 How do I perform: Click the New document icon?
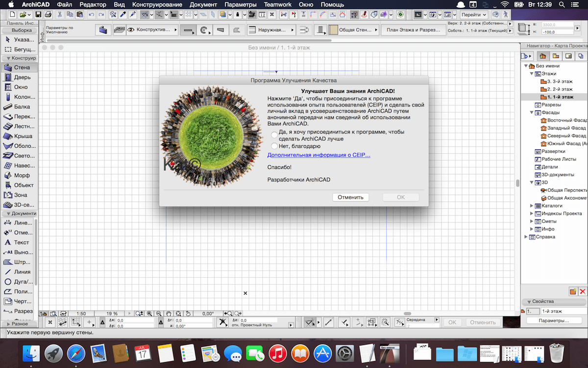[12, 15]
